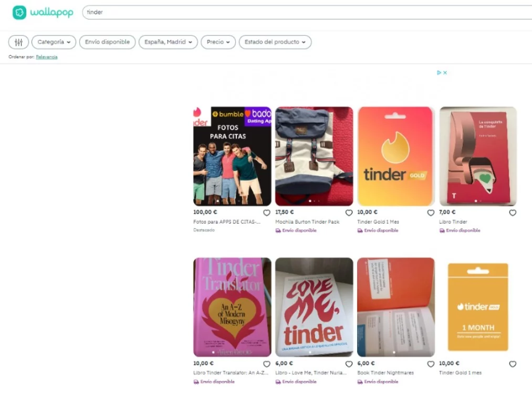Click the Relevancia sort link
The width and height of the screenshot is (532, 403).
pyautogui.click(x=47, y=57)
